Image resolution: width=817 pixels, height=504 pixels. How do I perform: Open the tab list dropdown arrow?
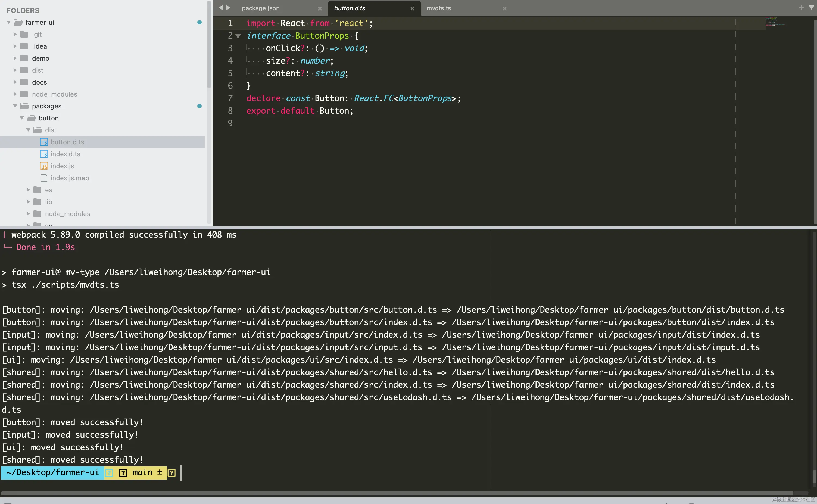point(811,7)
